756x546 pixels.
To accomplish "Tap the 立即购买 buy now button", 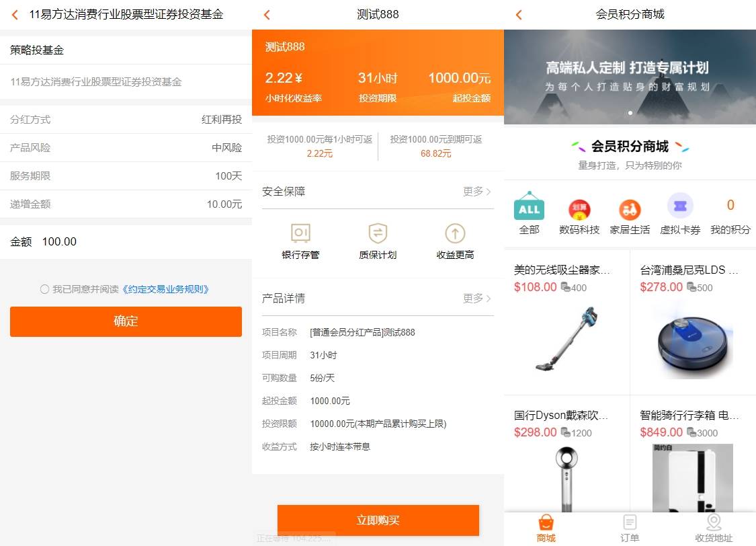I will [378, 520].
